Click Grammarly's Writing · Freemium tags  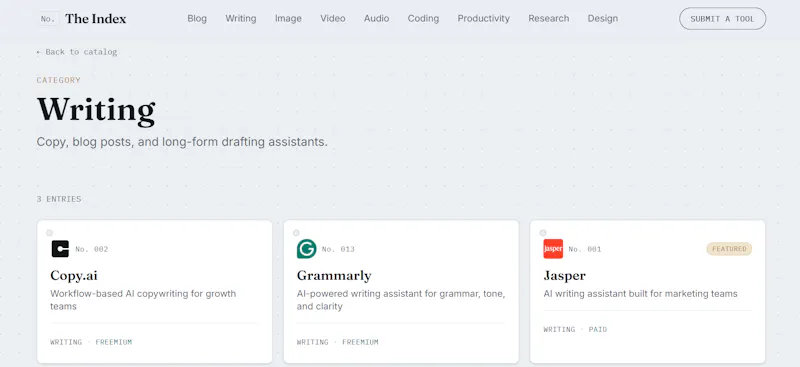(x=338, y=342)
